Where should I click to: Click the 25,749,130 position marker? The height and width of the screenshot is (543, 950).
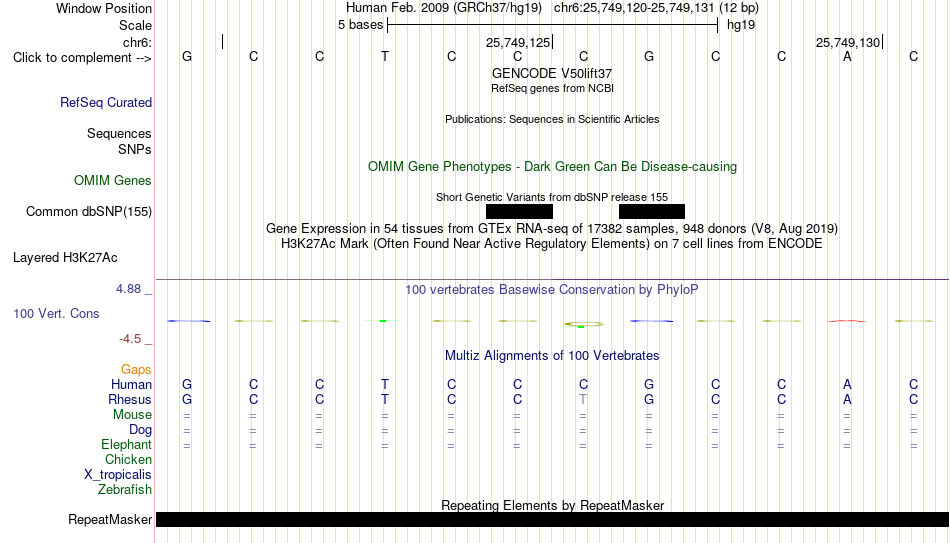pyautogui.click(x=848, y=42)
